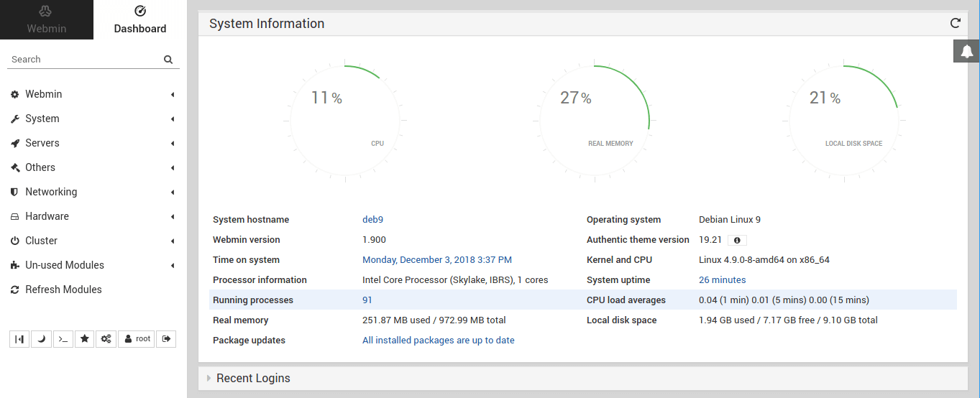Viewport: 980px width, 398px height.
Task: Open theme configuration gears icon
Action: [106, 339]
